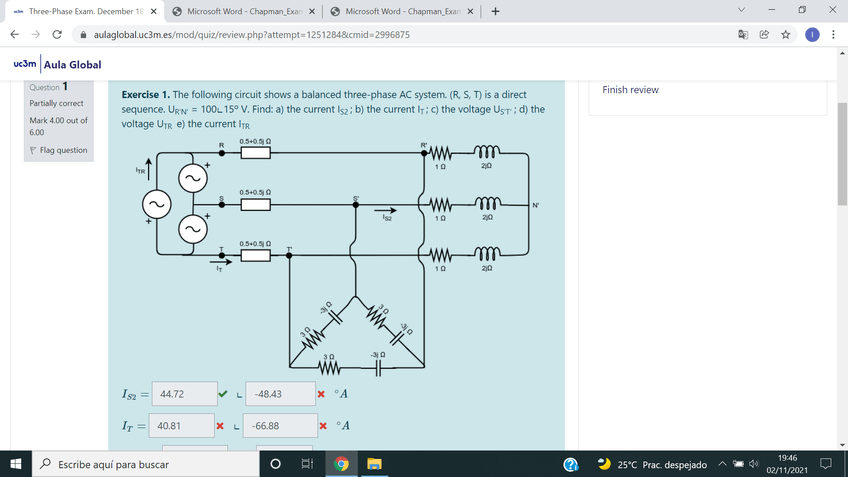The height and width of the screenshot is (477, 848).
Task: Open a new browser tab
Action: click(496, 11)
